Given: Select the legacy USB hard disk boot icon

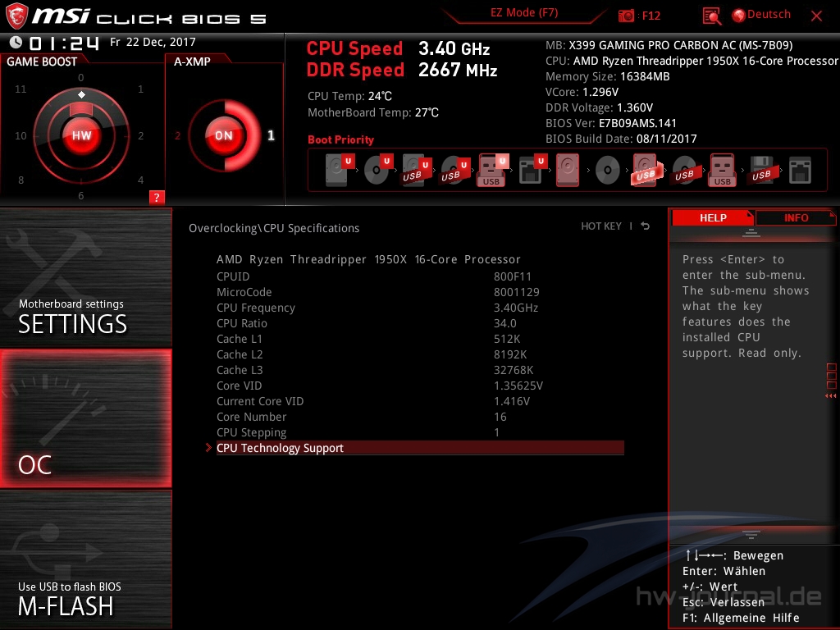Looking at the screenshot, I should point(646,170).
